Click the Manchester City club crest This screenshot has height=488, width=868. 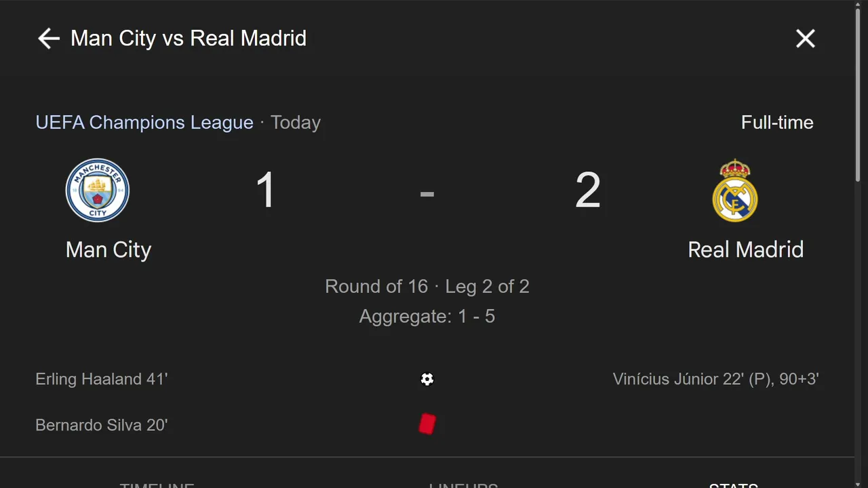point(98,190)
